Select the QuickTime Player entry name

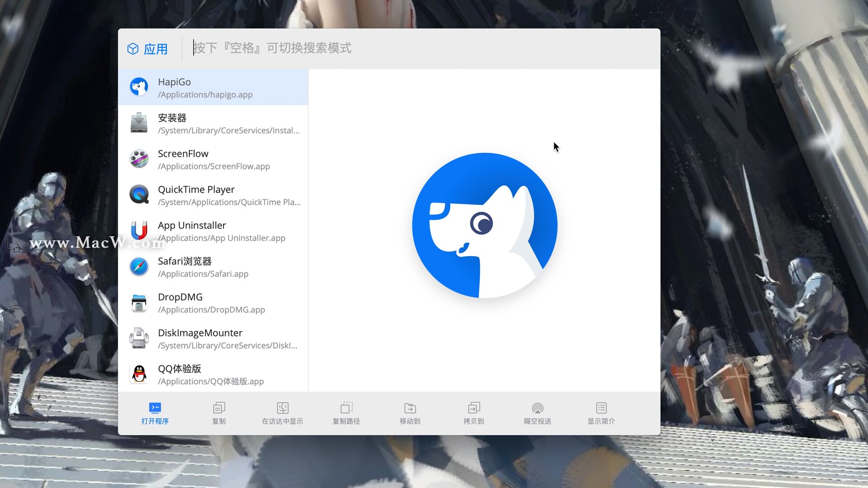point(196,189)
